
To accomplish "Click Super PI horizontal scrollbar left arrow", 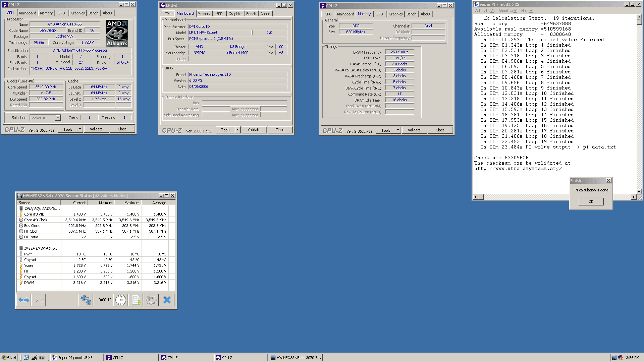I will point(475,197).
